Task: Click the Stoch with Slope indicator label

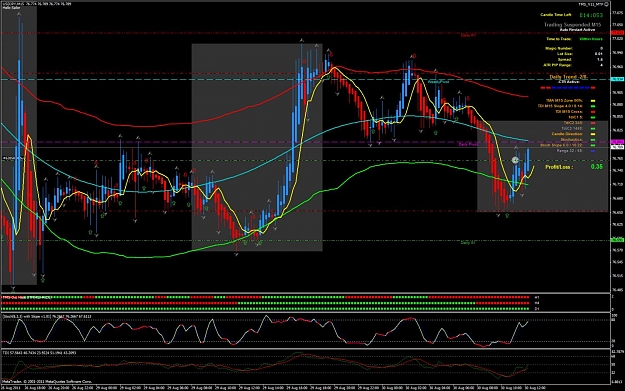Action: (x=47, y=316)
